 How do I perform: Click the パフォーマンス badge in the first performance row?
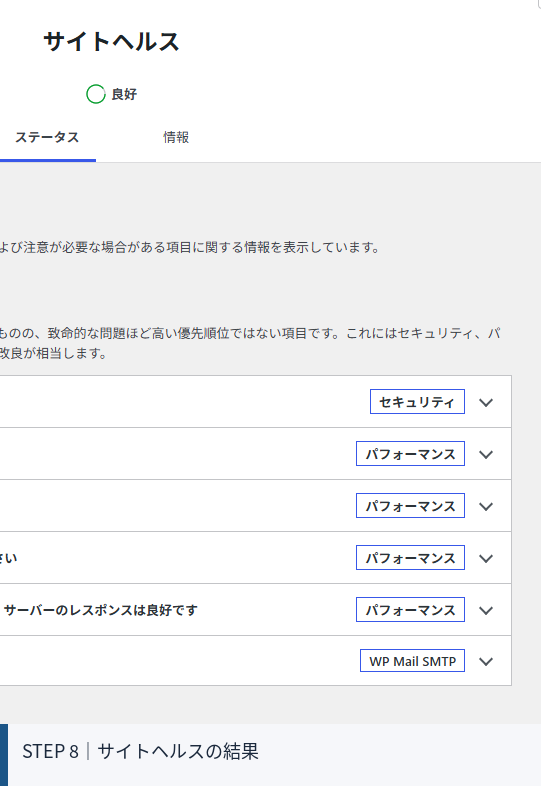pyautogui.click(x=410, y=454)
